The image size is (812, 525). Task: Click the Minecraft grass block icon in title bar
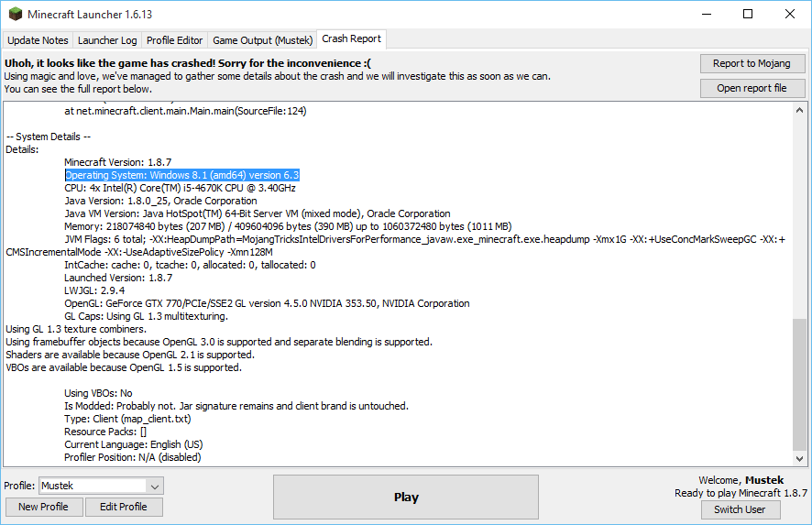16,14
